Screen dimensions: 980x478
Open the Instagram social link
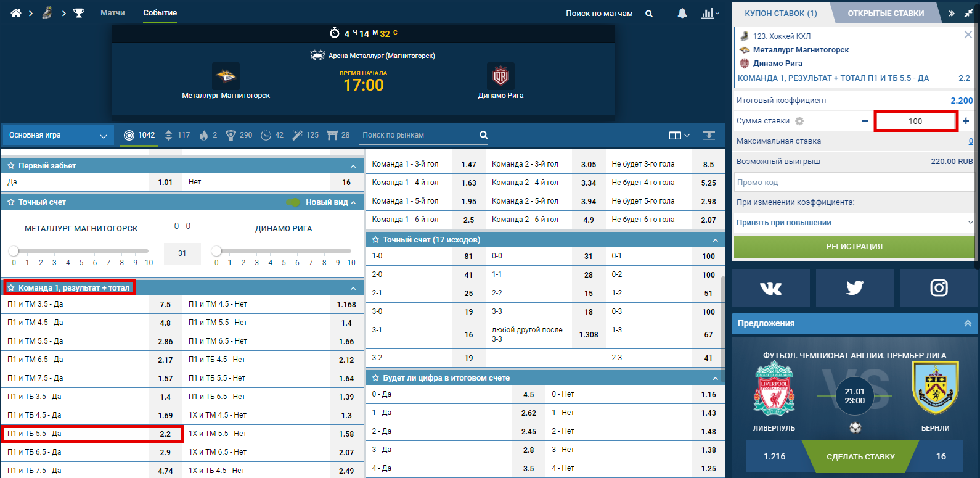[938, 288]
